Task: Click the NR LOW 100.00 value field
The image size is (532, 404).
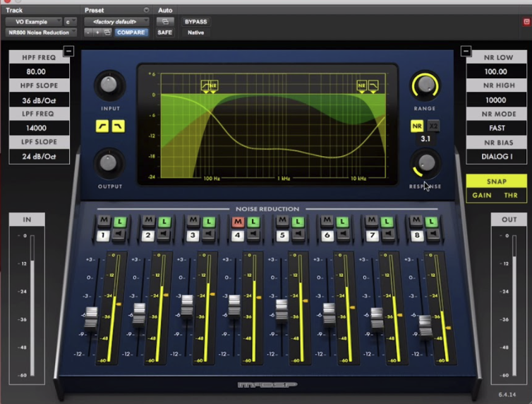Action: point(497,71)
